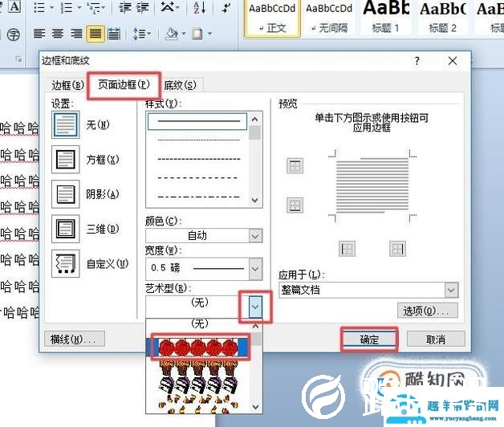Open the line spacing dropdown arrow

tap(148, 34)
